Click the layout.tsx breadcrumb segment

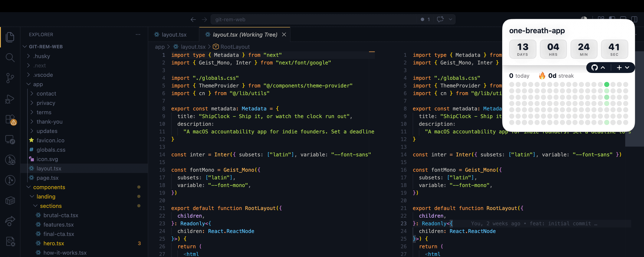tap(193, 47)
